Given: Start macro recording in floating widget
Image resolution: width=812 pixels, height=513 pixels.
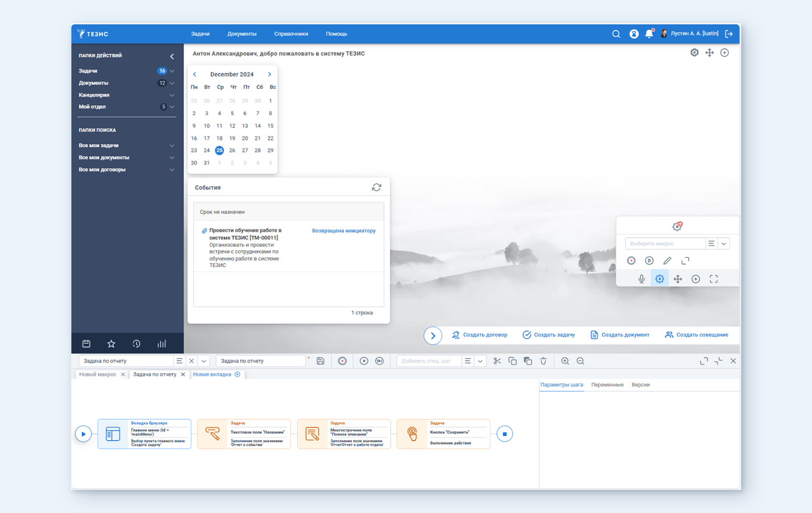Looking at the screenshot, I should pyautogui.click(x=631, y=261).
